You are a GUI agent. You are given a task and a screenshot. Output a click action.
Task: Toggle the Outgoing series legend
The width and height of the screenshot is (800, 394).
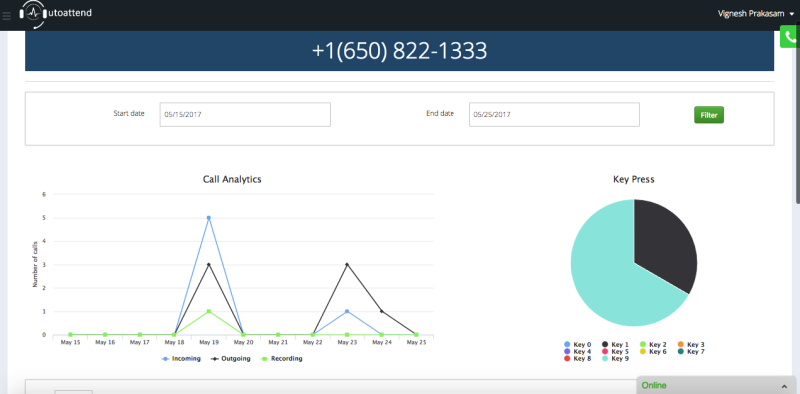[x=231, y=359]
